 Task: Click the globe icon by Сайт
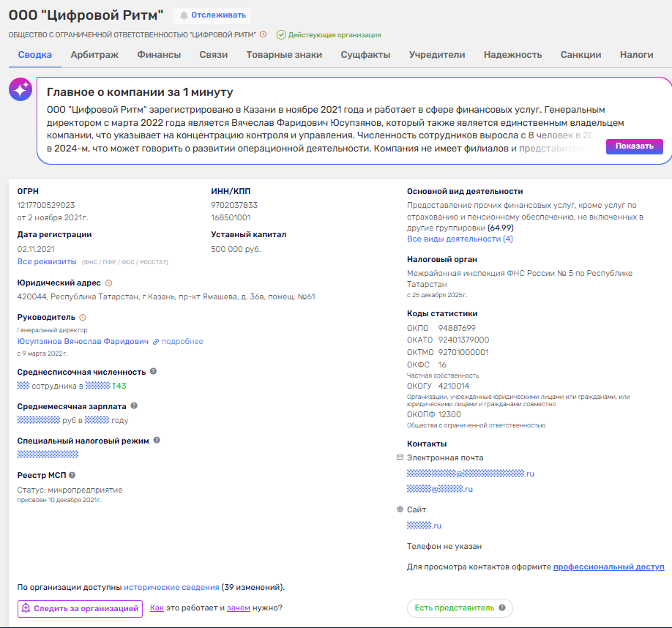(x=400, y=509)
